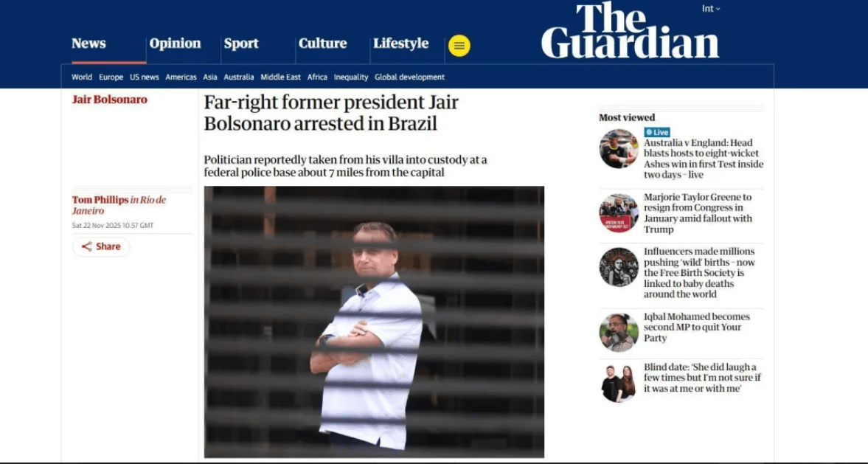Open the Iqbal Mohamed story thumbnail

[619, 332]
